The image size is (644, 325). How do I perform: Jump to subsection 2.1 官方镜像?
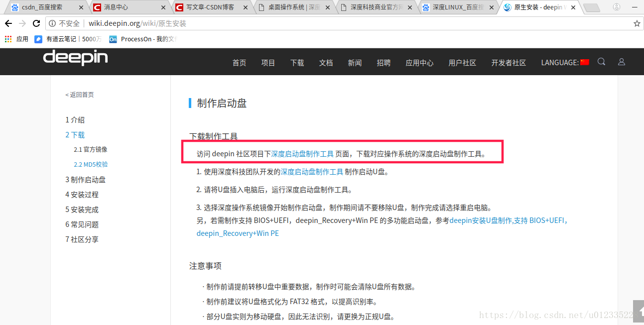91,149
